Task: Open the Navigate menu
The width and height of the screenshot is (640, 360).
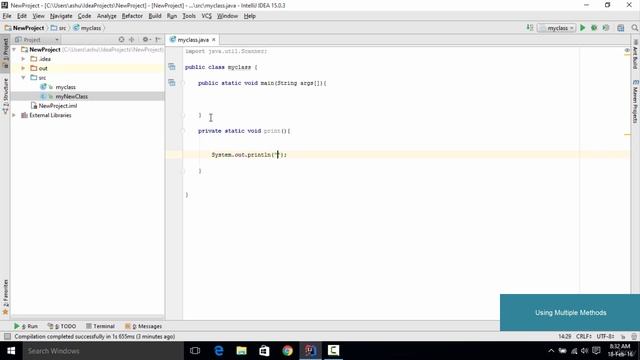Action: pos(61,16)
